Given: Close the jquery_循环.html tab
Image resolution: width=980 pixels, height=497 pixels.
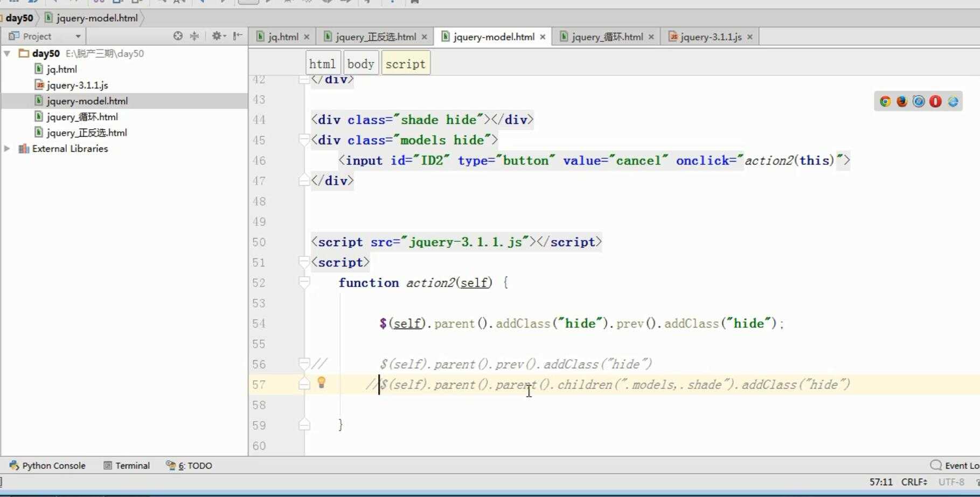Looking at the screenshot, I should pyautogui.click(x=651, y=37).
